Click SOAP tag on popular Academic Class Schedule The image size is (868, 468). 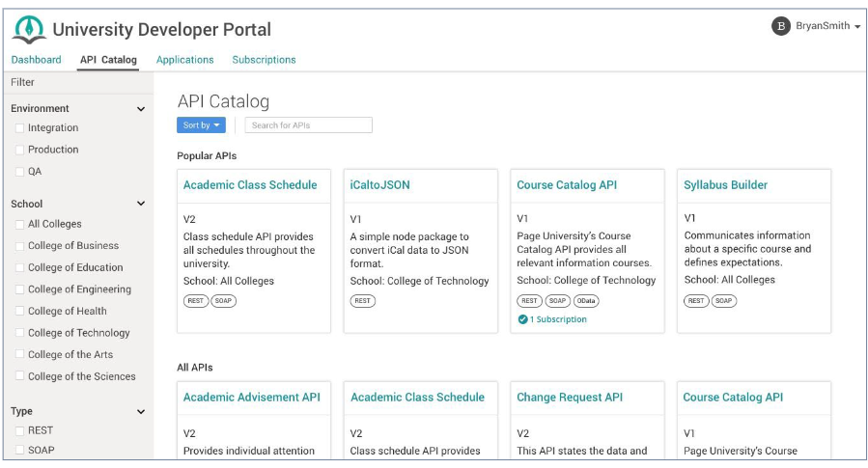click(223, 301)
